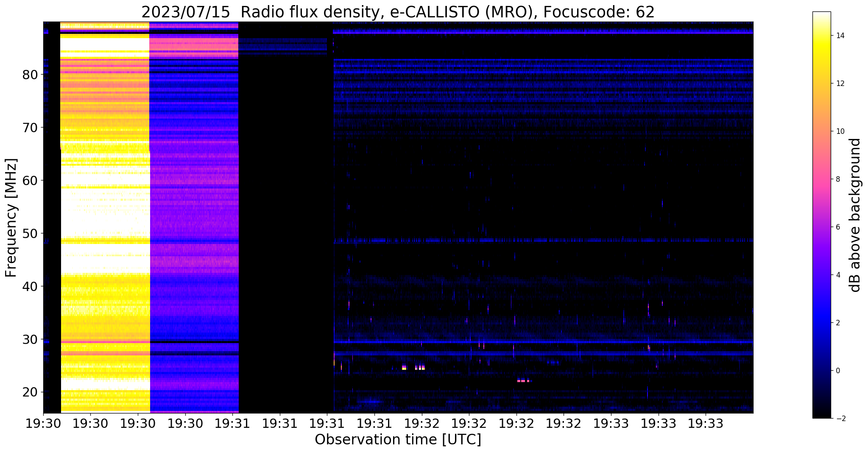Click the colorbar tick label '14'

[840, 36]
